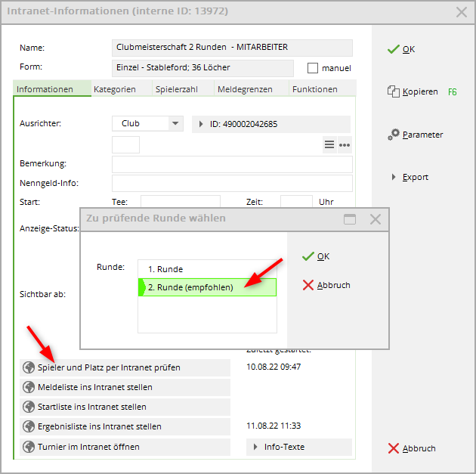Open the Meldegrenzen tab
476x474 pixels.
coord(245,89)
